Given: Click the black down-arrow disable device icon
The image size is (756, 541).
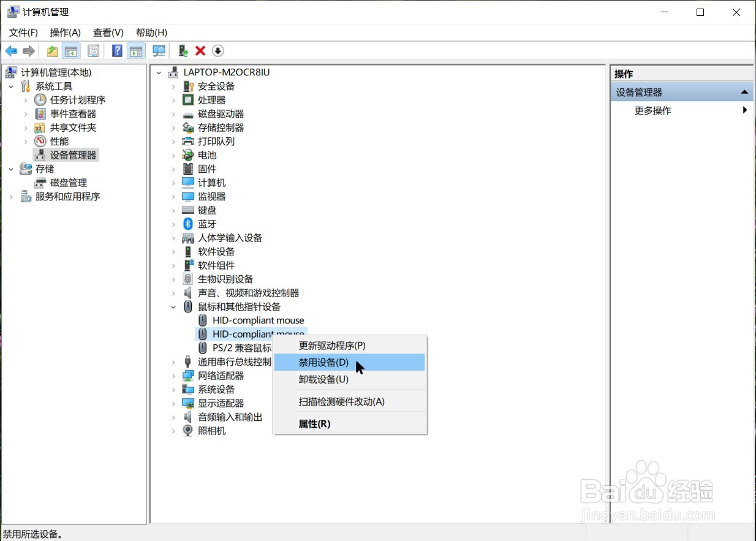Looking at the screenshot, I should 218,51.
